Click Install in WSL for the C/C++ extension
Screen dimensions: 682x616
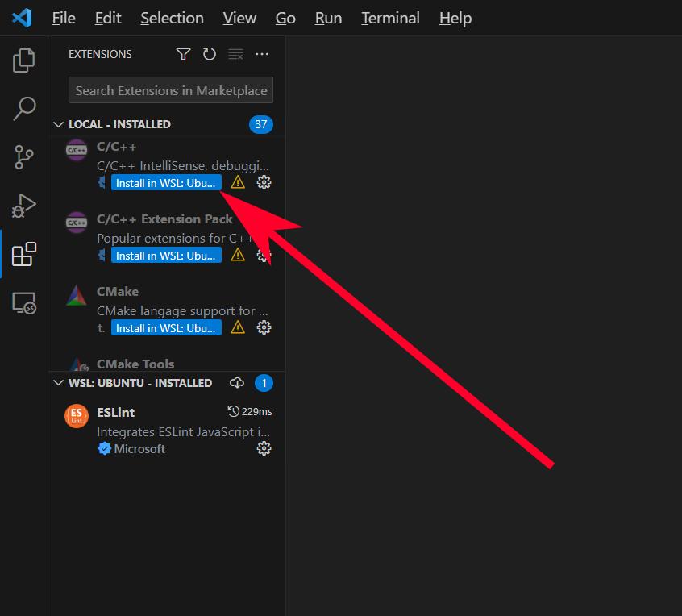[x=166, y=182]
